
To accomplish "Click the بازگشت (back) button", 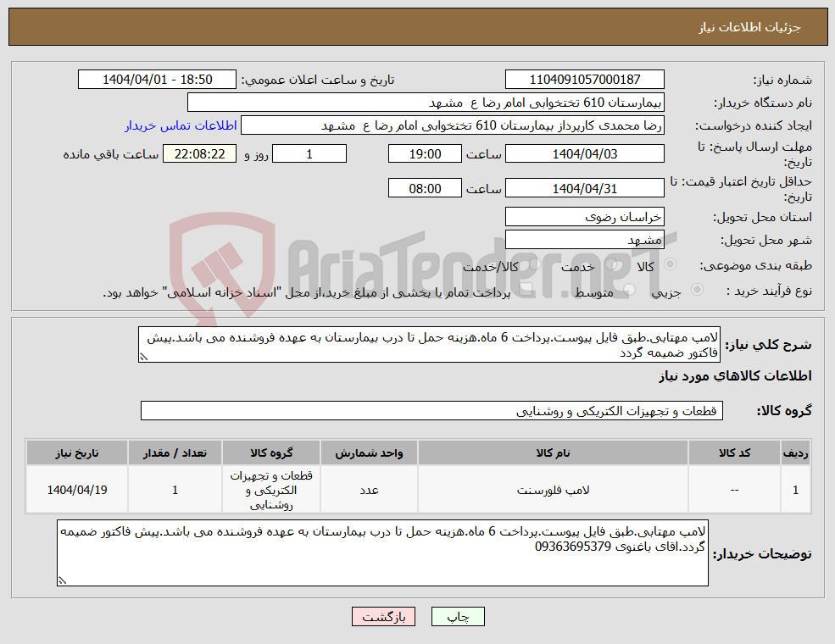I will [x=383, y=616].
